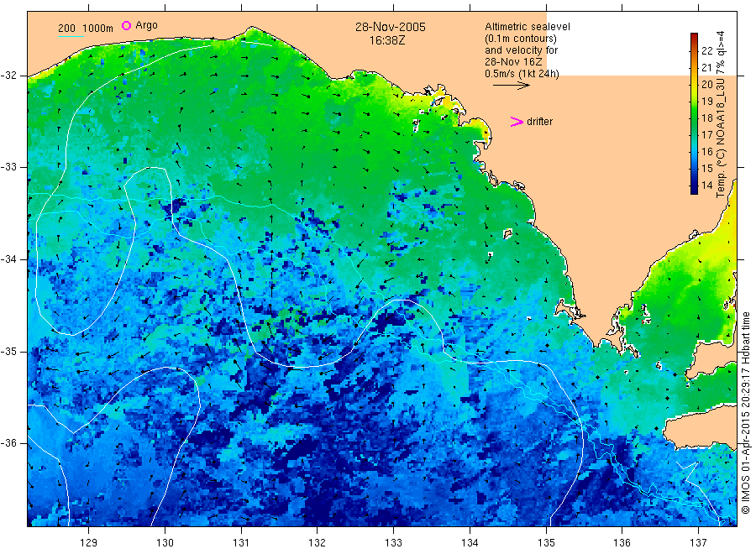The height and width of the screenshot is (554, 756).
Task: Click the 0.5m/s velocity scale arrow
Action: coord(511,86)
